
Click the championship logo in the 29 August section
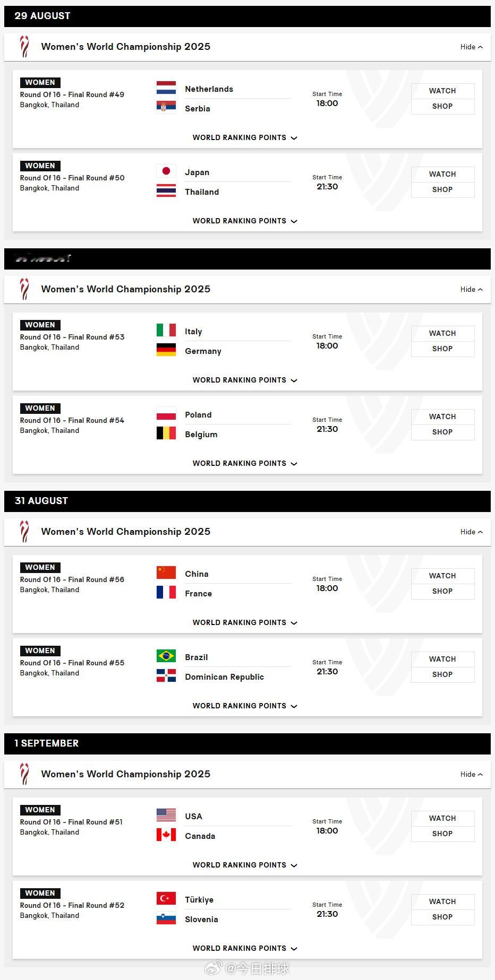24,47
